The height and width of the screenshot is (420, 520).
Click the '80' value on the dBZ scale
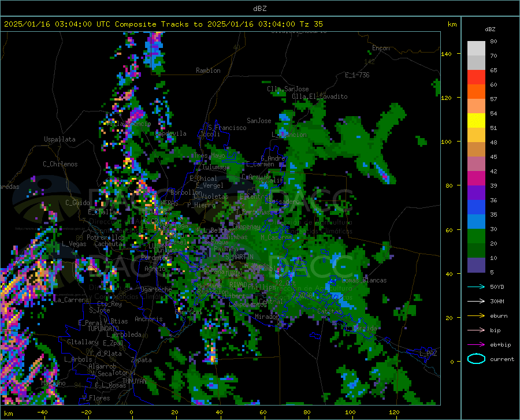pos(493,42)
